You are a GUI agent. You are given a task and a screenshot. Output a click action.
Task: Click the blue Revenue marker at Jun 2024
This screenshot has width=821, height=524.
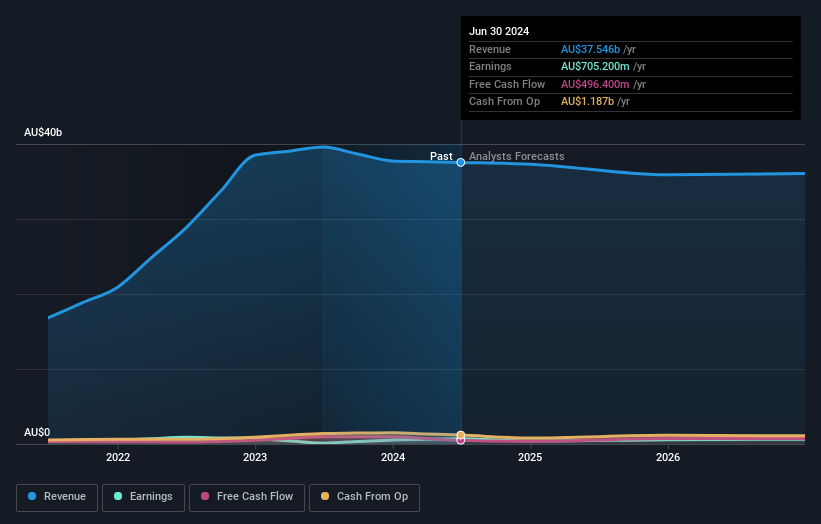point(461,163)
